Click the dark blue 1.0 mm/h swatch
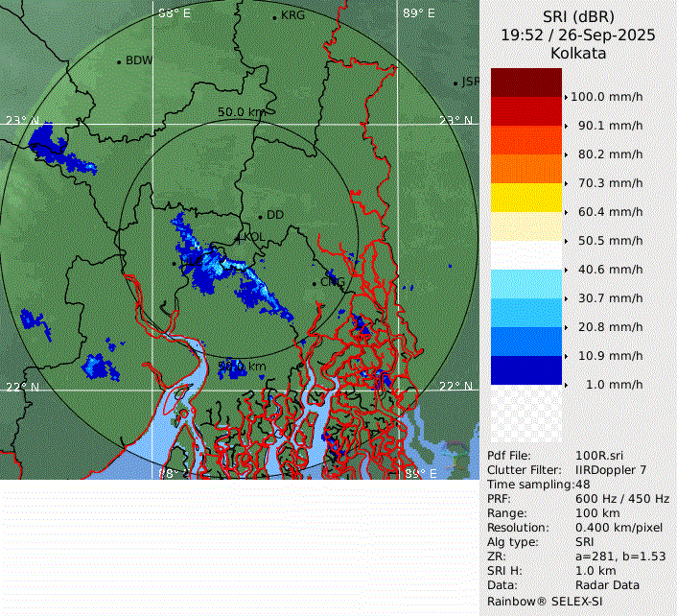Image resolution: width=677 pixels, height=616 pixels. [x=525, y=370]
